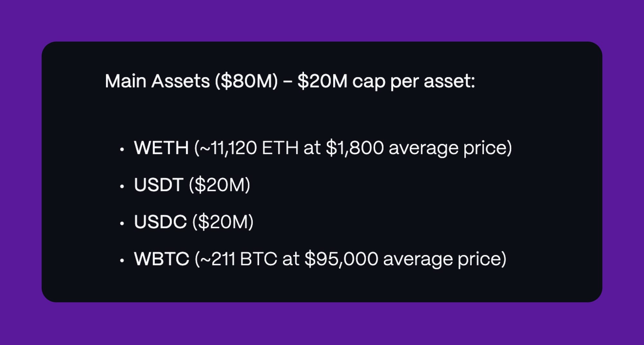Click the USDC bullet label
The image size is (644, 345).
(160, 222)
